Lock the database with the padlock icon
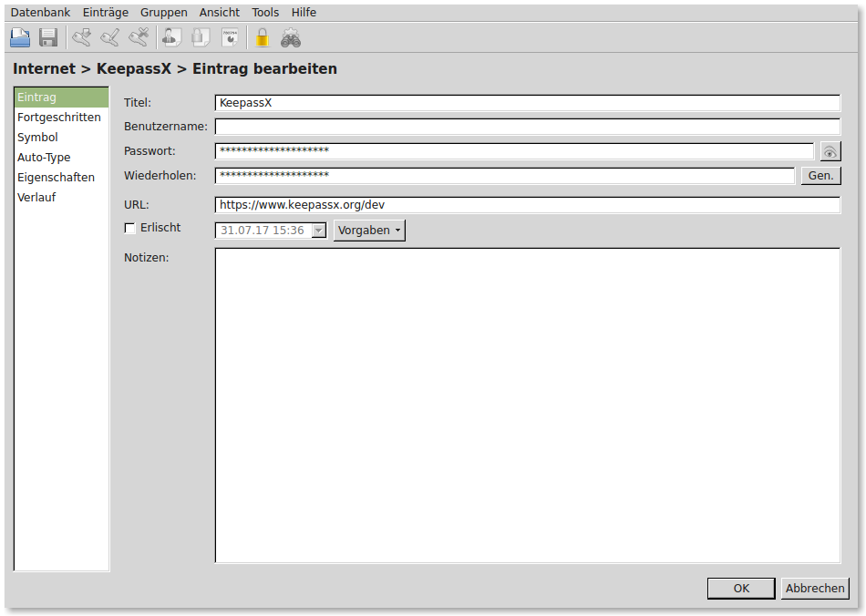This screenshot has height=616, width=866. (263, 38)
